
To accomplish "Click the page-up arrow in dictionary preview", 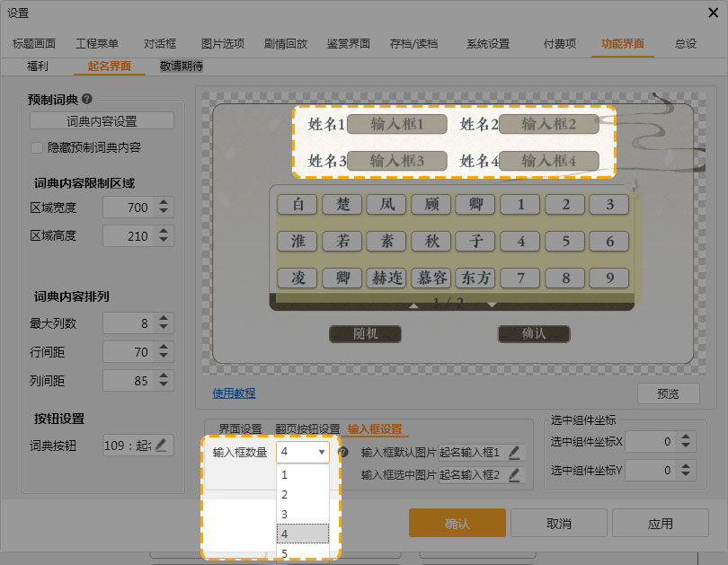I will 413,305.
